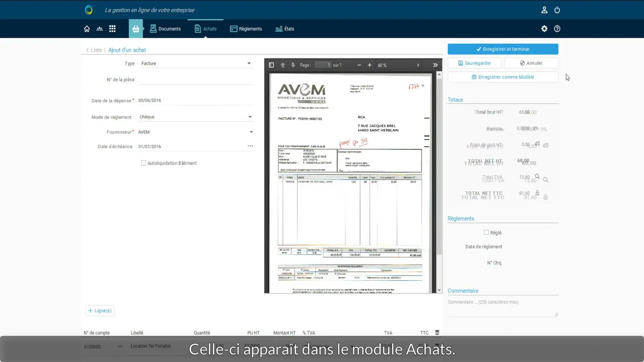Click Enregistrer et terminer button
The image size is (644, 362).
503,49
